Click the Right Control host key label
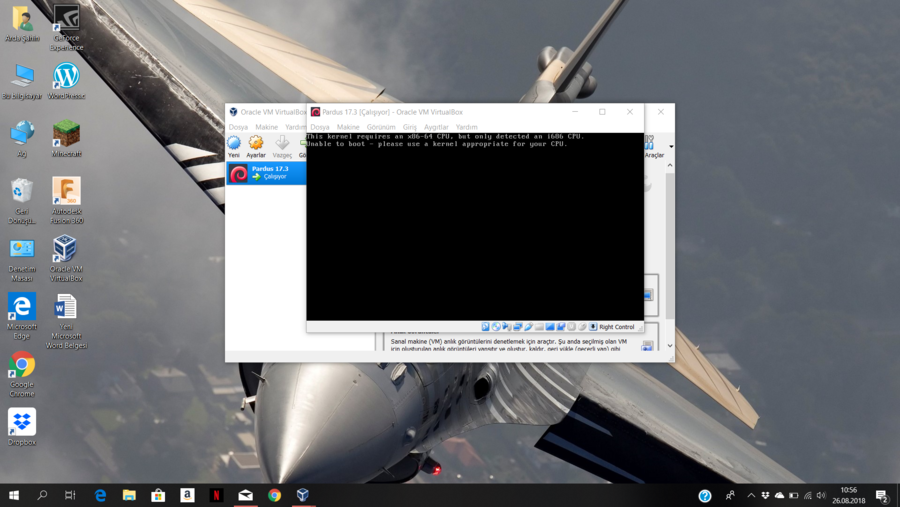The image size is (900, 507). (616, 327)
